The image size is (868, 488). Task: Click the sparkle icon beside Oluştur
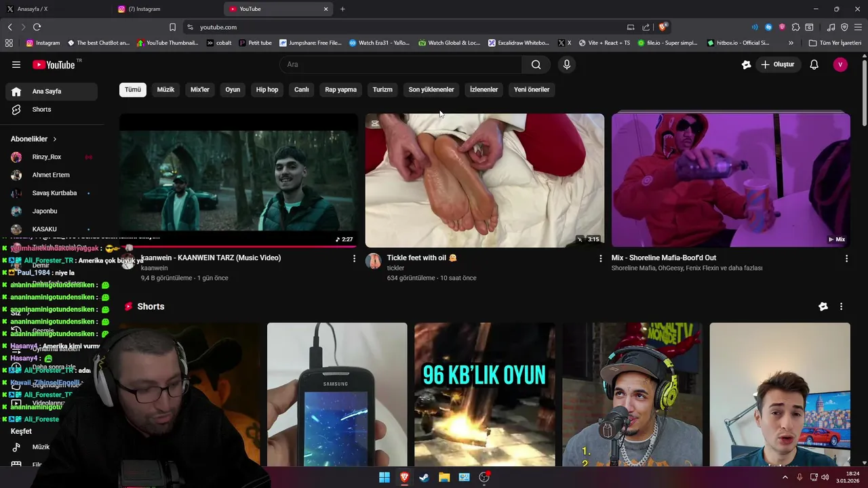tap(747, 64)
